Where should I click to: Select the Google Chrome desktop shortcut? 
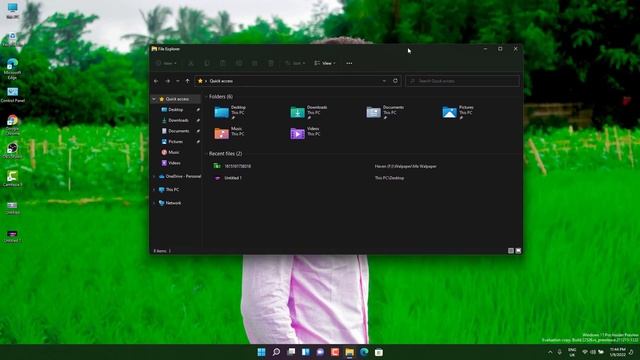click(12, 125)
